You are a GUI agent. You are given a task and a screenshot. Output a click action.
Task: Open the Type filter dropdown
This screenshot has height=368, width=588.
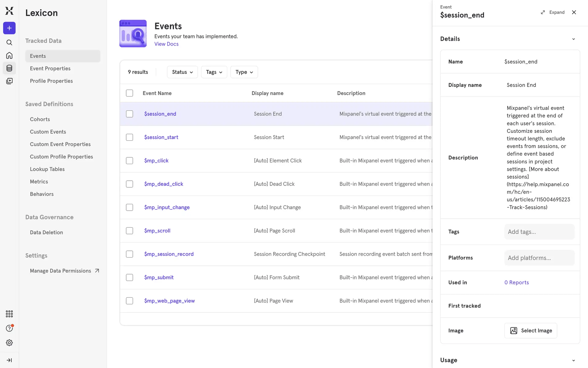(244, 72)
